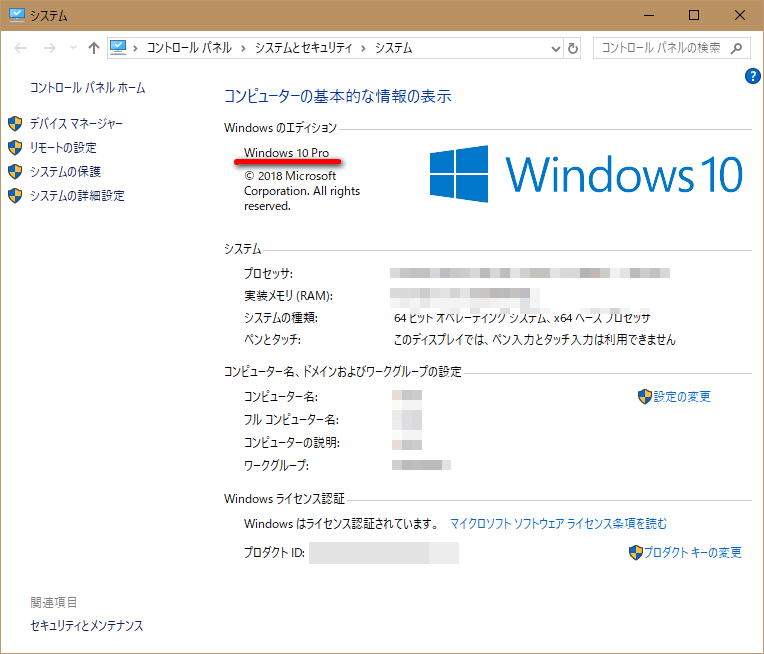Open システムの詳細設定 link
The width and height of the screenshot is (764, 654).
(77, 196)
